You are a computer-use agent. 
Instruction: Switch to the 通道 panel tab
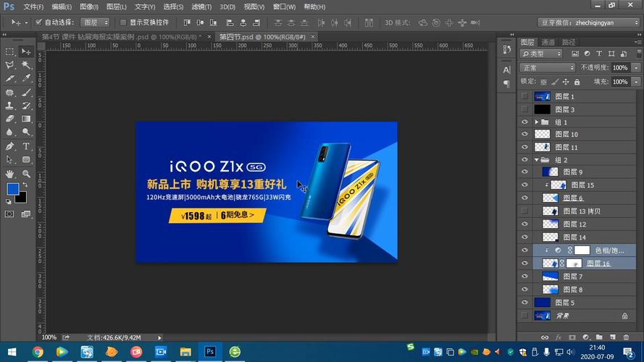tap(548, 42)
